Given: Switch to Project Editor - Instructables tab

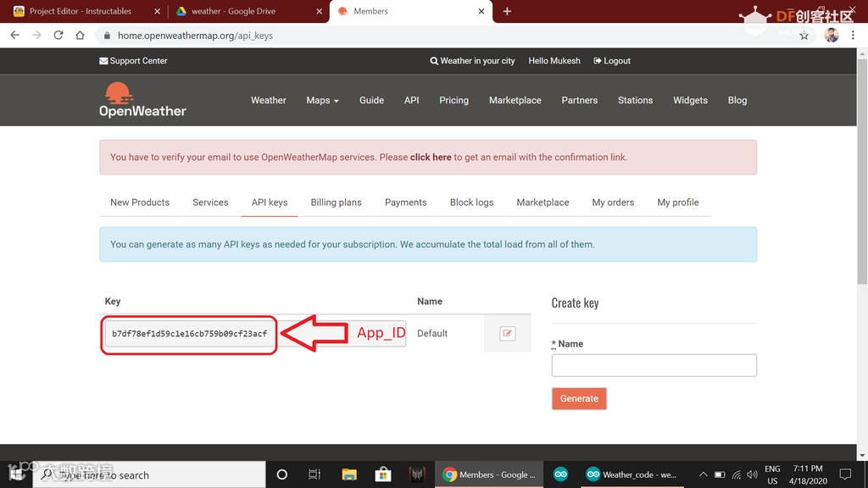Looking at the screenshot, I should click(81, 11).
